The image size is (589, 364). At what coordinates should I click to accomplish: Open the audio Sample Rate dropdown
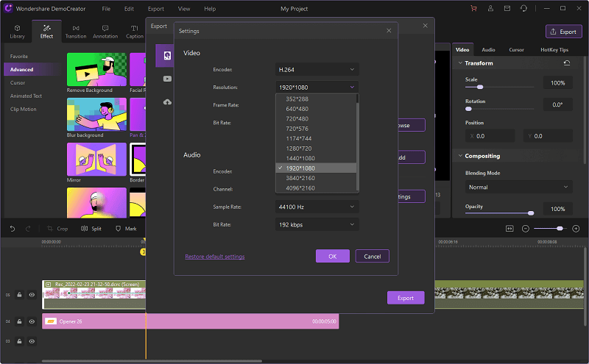(317, 207)
